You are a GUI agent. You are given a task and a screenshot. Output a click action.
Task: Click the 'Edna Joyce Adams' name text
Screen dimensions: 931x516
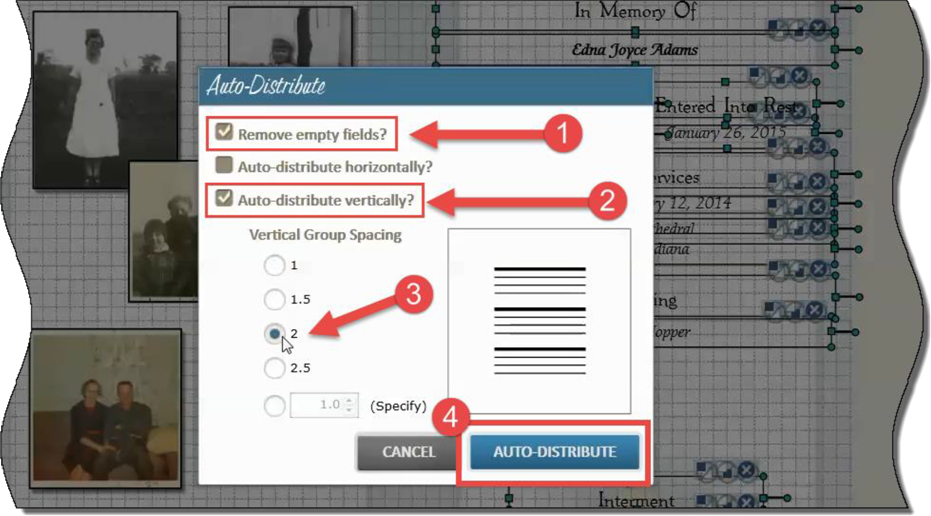pyautogui.click(x=635, y=49)
